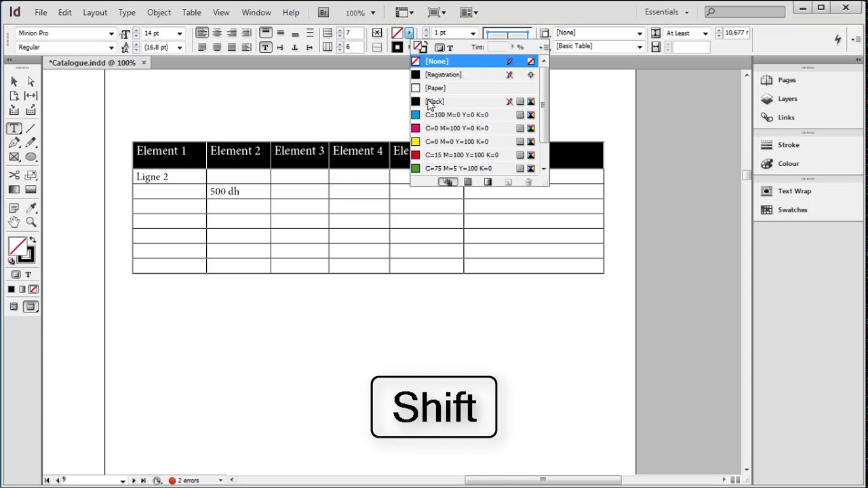Select the Ellipse tool
Image resolution: width=868 pixels, height=488 pixels.
point(31,157)
